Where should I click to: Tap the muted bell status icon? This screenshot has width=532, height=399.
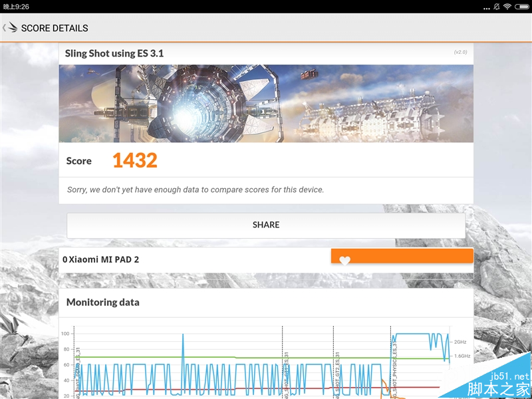(x=495, y=7)
